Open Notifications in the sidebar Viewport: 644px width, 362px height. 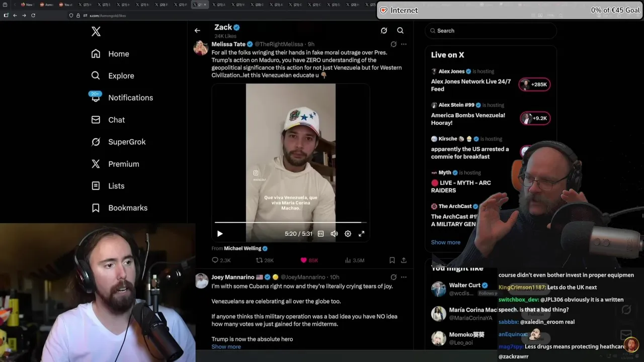coord(122,98)
